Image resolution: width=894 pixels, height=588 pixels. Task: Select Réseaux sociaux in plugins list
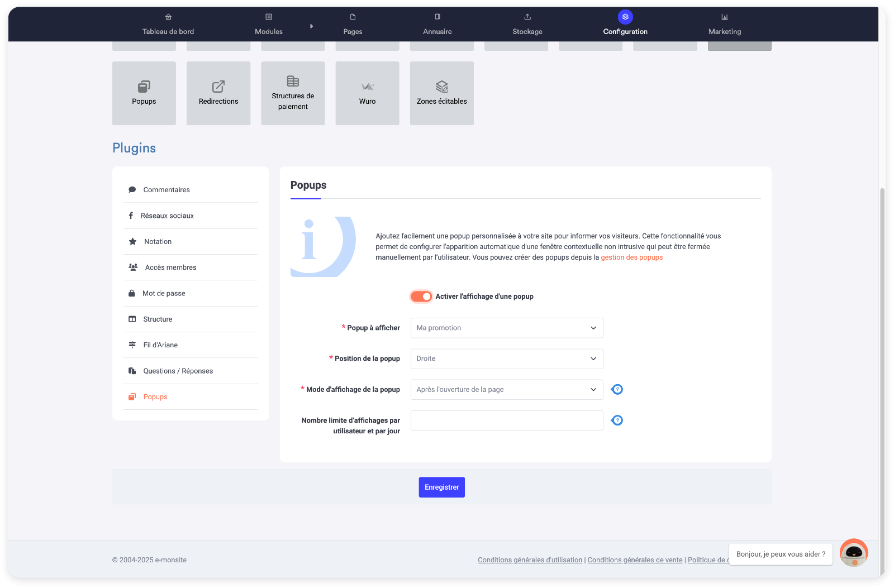[x=191, y=216]
